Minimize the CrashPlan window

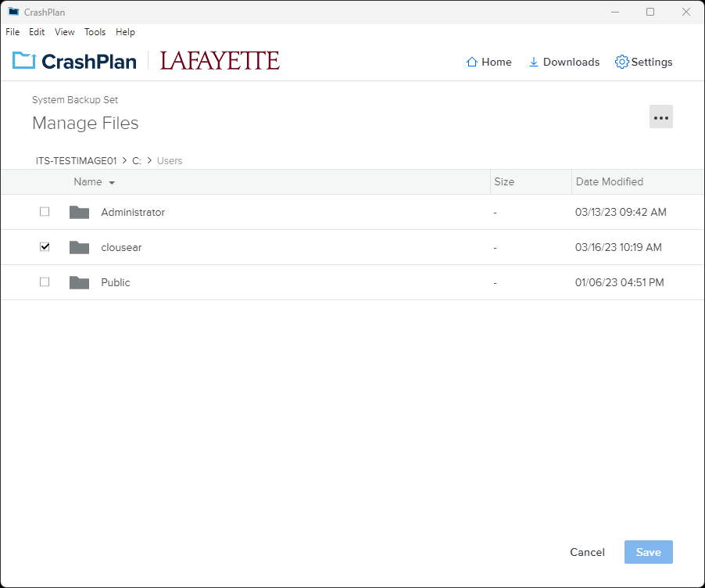615,13
